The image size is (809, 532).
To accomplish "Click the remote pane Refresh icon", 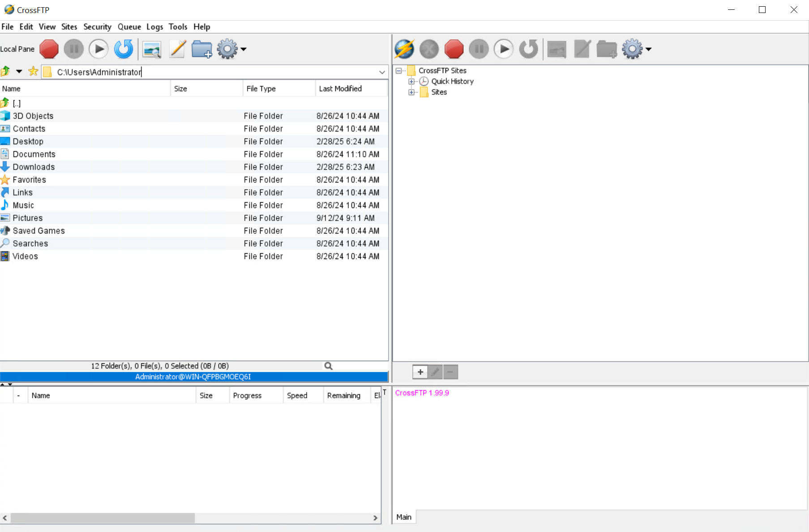I will 529,49.
